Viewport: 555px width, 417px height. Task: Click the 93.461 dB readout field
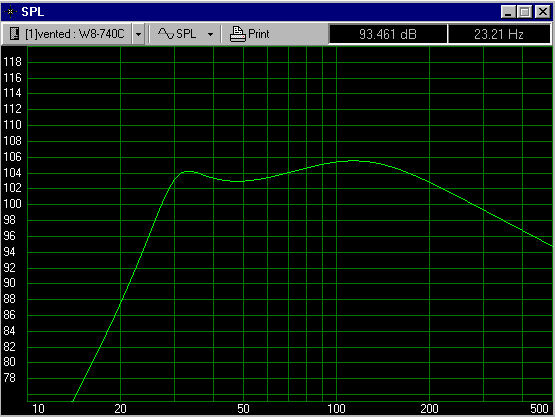click(388, 34)
